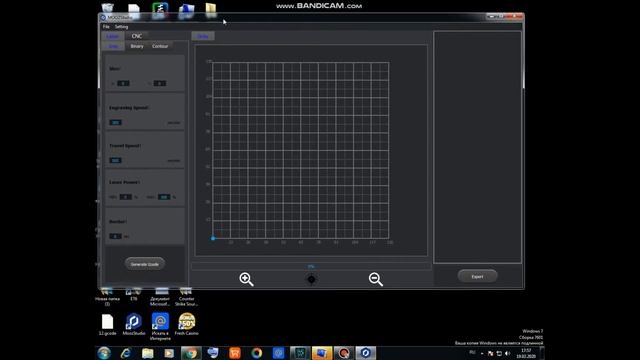Open the Setting menu
The image size is (640, 360).
tap(121, 27)
